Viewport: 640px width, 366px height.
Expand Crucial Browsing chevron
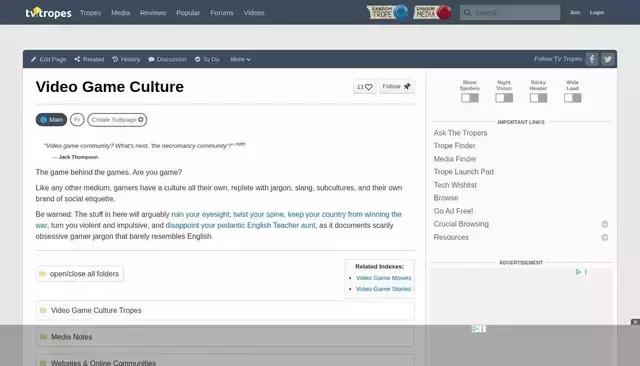pos(604,224)
